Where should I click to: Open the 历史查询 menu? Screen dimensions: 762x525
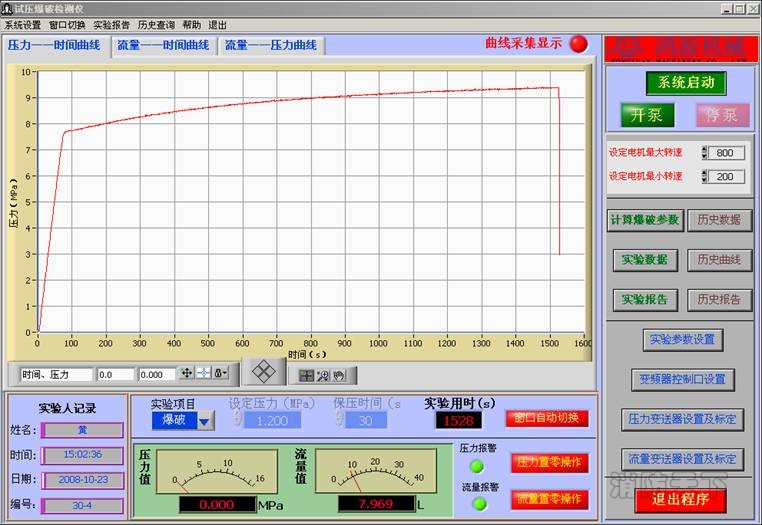tap(156, 24)
